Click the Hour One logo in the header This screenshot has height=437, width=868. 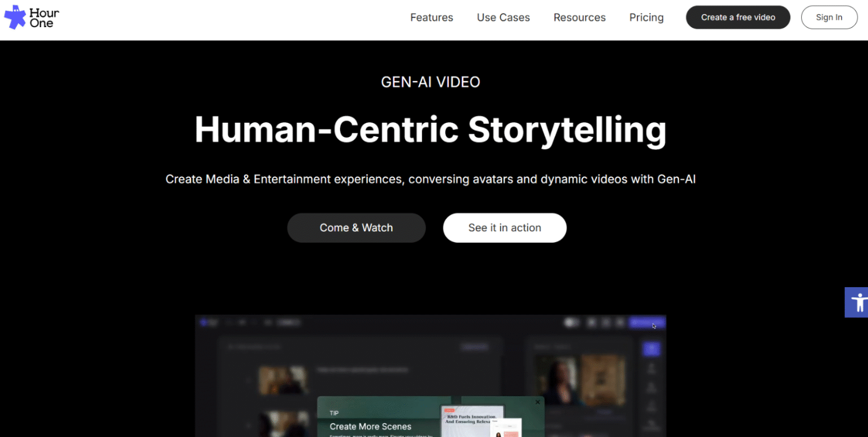31,17
